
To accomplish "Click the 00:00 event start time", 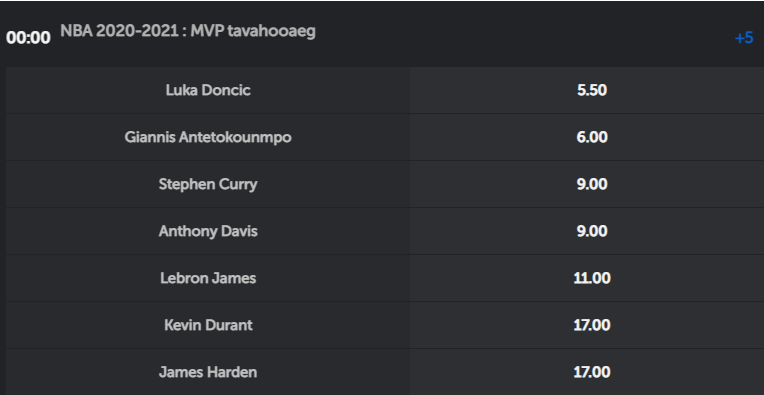I will pos(28,38).
